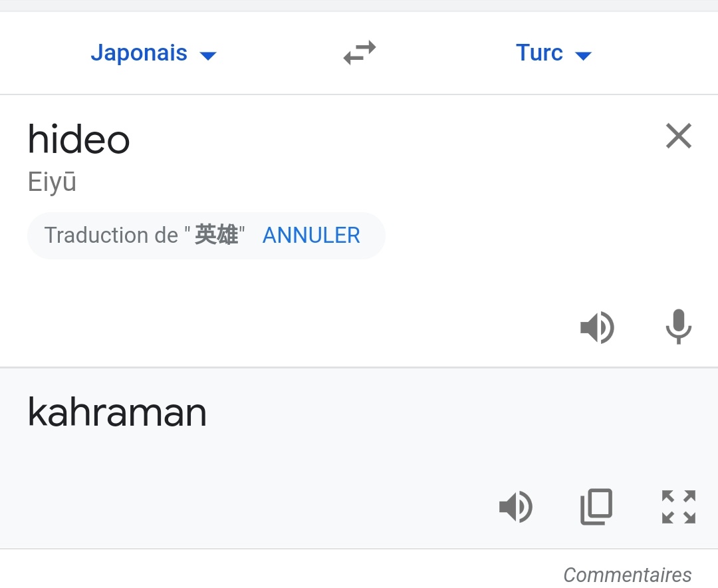718x588 pixels.
Task: Select the Japonais source language label
Action: tap(139, 53)
